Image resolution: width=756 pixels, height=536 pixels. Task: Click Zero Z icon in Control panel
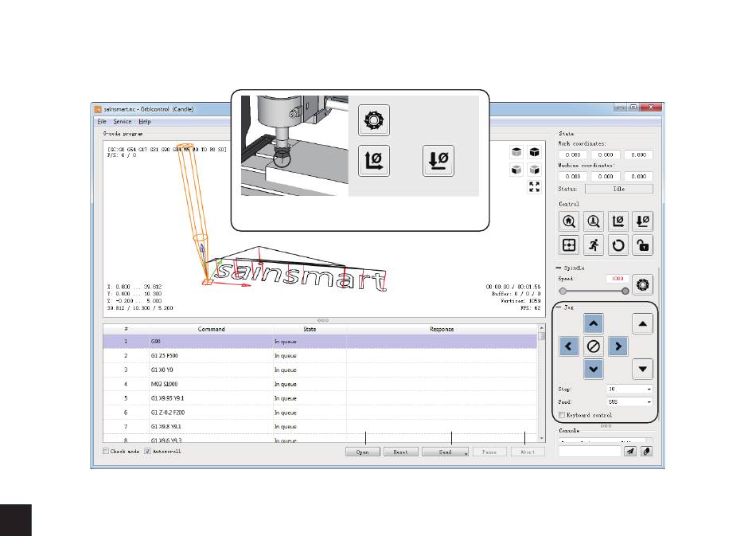[643, 221]
